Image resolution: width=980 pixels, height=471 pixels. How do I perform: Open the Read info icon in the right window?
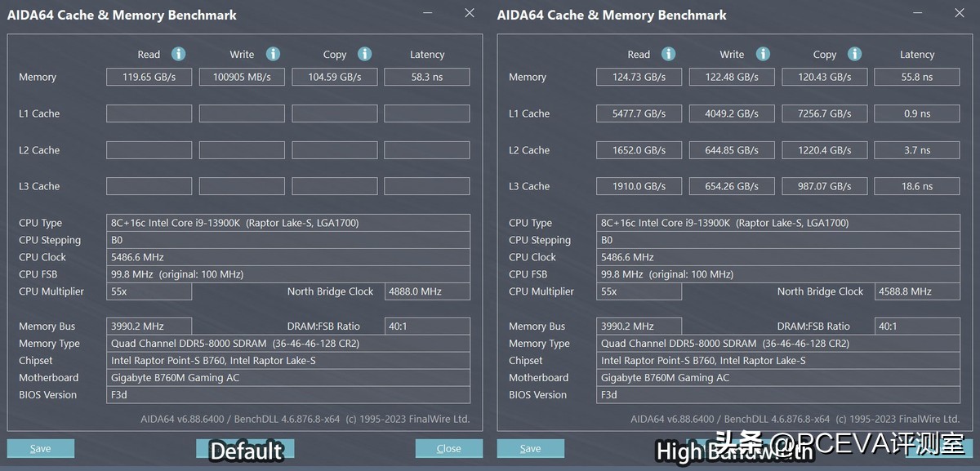click(x=669, y=54)
